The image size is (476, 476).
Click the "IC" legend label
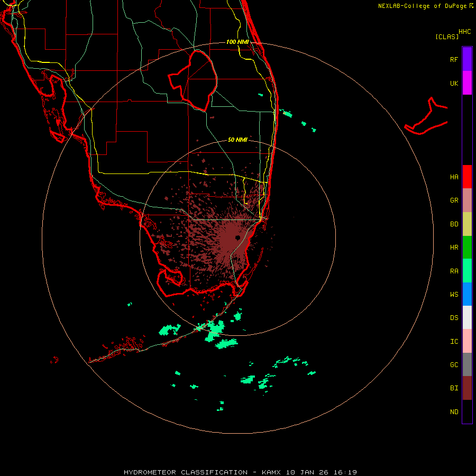[x=454, y=342]
